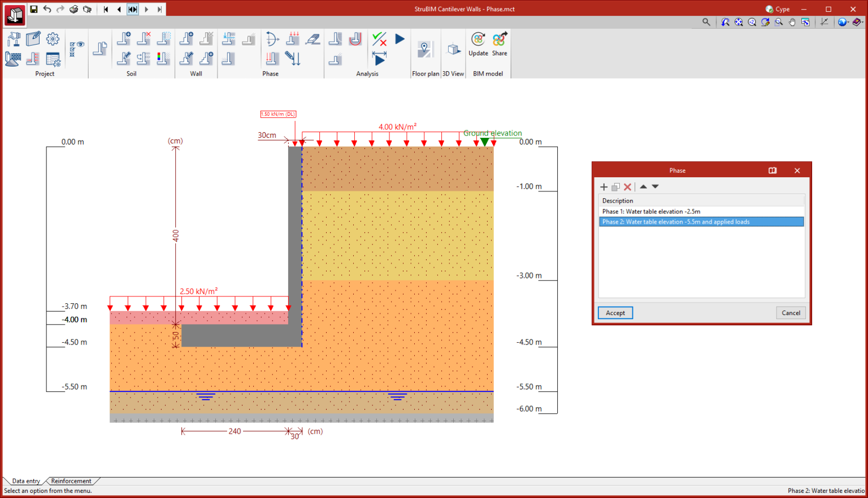
Task: Open the soil layer colors tool
Action: pyautogui.click(x=163, y=58)
